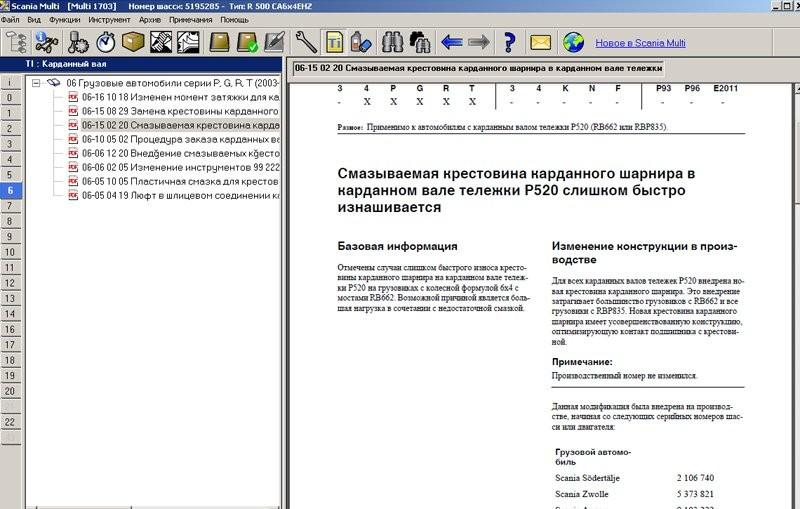Open document '06-06 02 05 Изменение инструментов 99 222'

181,167
